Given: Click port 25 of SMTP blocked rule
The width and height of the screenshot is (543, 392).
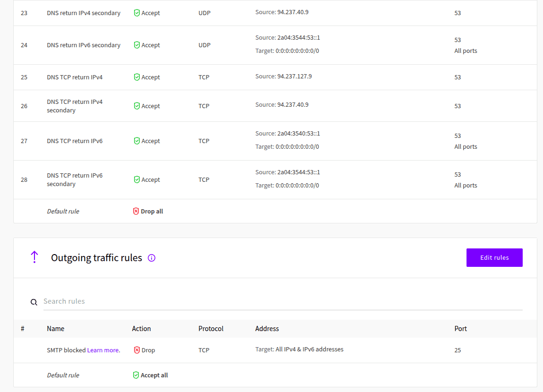Looking at the screenshot, I should [458, 350].
